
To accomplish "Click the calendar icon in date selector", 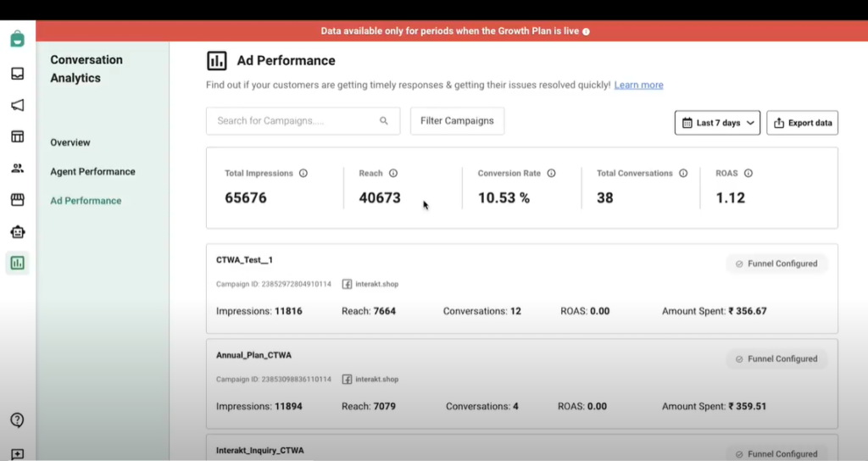I will tap(687, 123).
